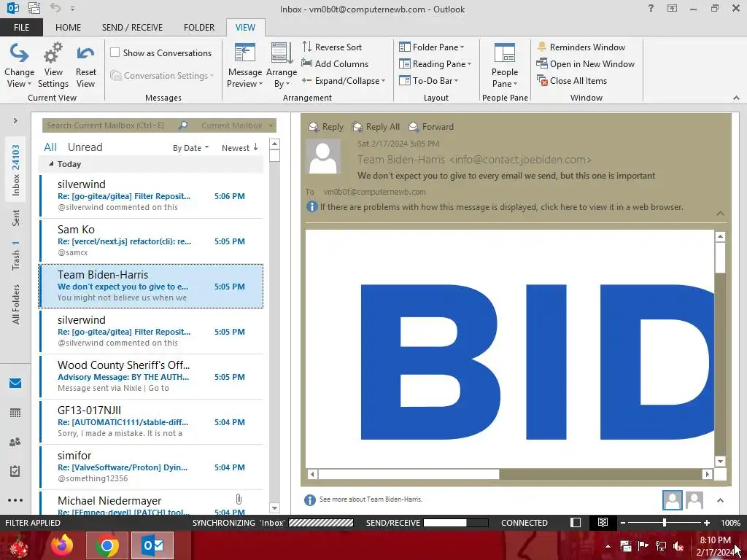This screenshot has height=560, width=747.
Task: Open Chrome from the taskbar
Action: pos(107,545)
